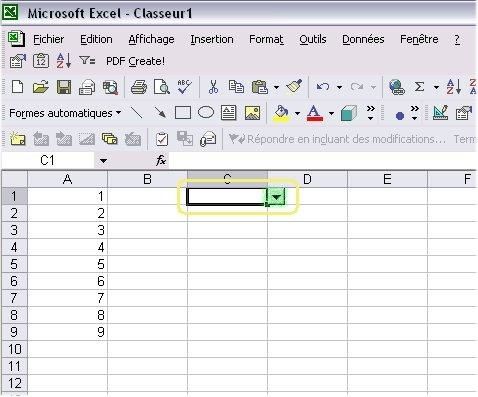
Task: Toggle the funnel filter icon
Action: (87, 61)
